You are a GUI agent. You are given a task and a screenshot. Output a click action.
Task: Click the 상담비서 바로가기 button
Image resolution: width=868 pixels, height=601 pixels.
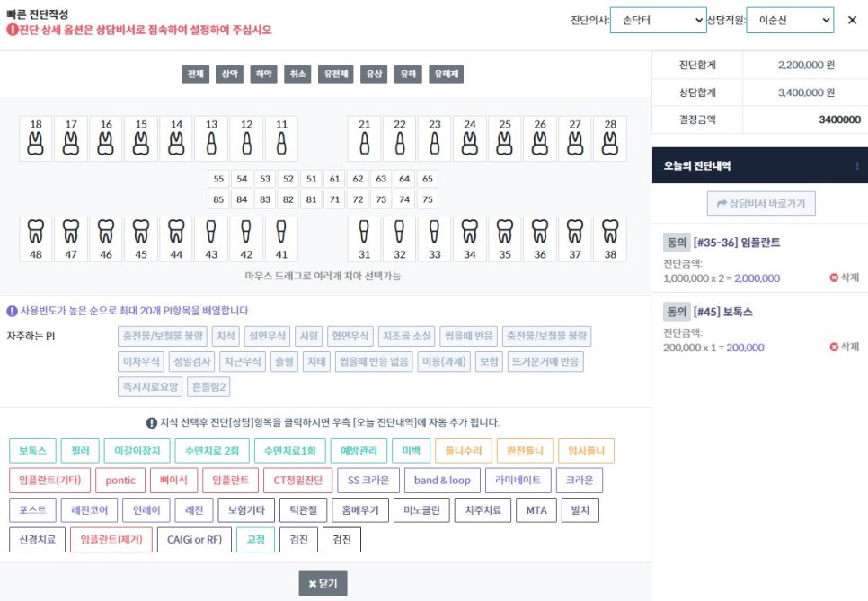pyautogui.click(x=760, y=204)
